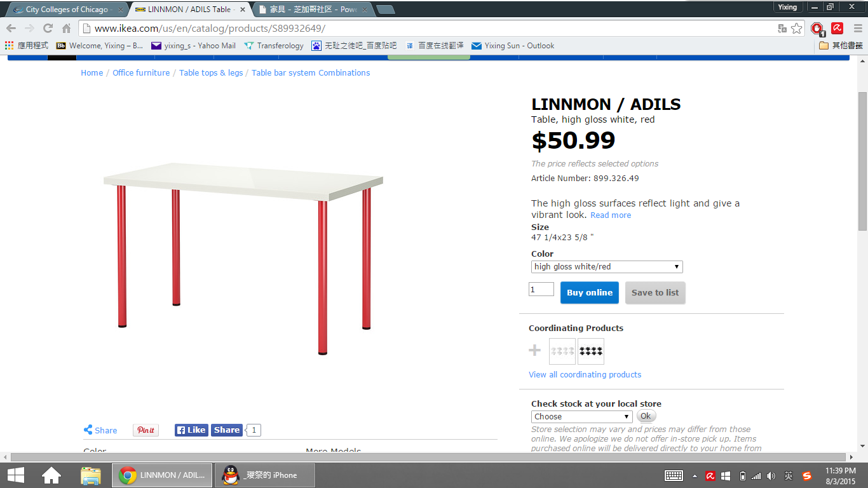Click the quantity input field
868x488 pixels.
pos(541,290)
